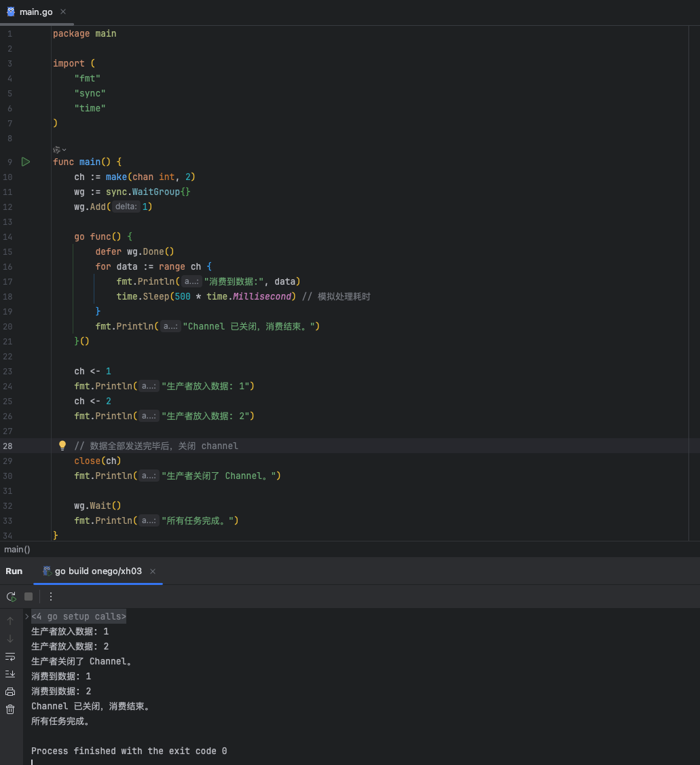The height and width of the screenshot is (765, 700).
Task: Click defer wg.Done() on line 15
Action: pyautogui.click(x=134, y=252)
